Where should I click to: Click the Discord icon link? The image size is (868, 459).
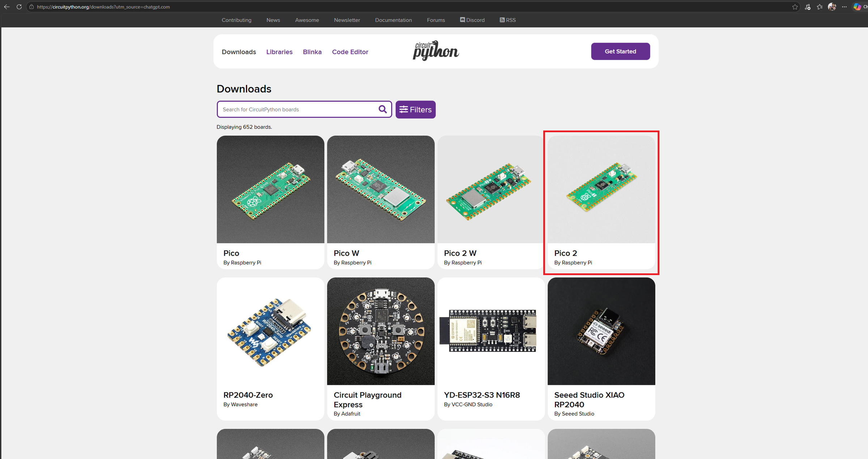(472, 20)
